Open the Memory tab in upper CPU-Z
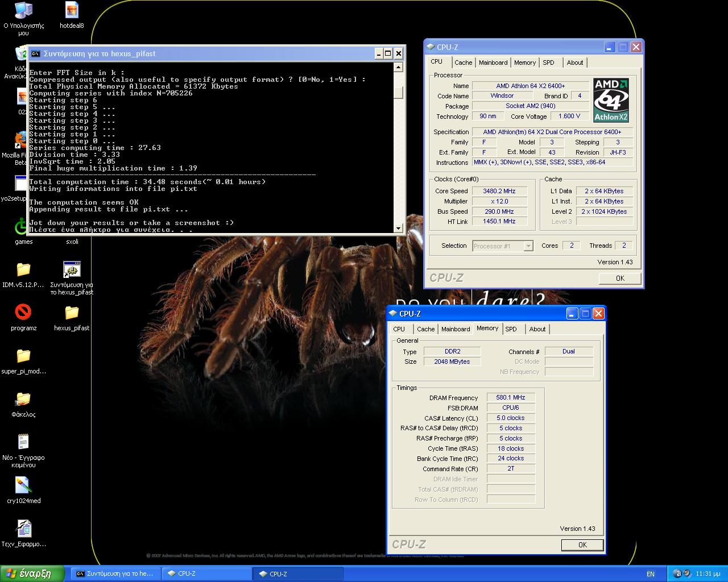728x582 pixels. [524, 63]
